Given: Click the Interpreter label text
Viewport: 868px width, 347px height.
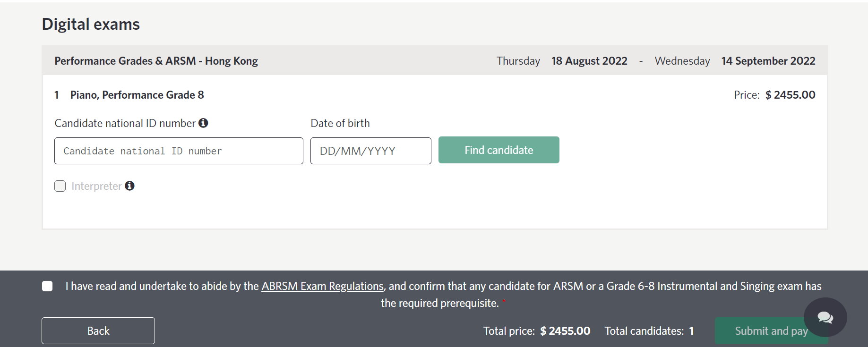Looking at the screenshot, I should 96,186.
